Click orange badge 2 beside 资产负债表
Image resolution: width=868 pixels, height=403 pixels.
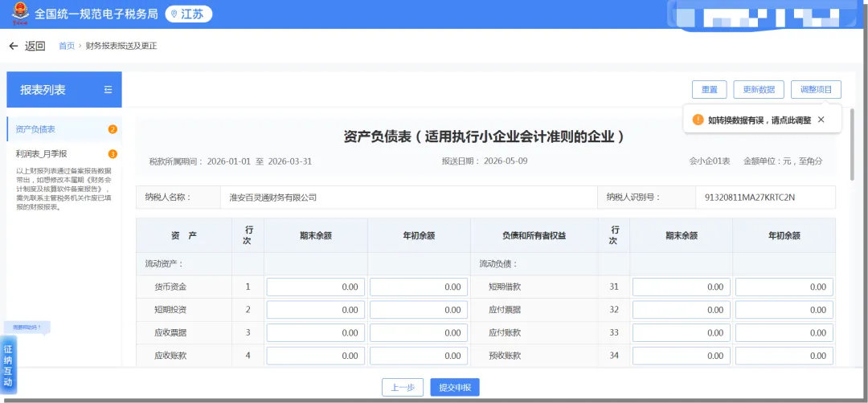tap(113, 129)
